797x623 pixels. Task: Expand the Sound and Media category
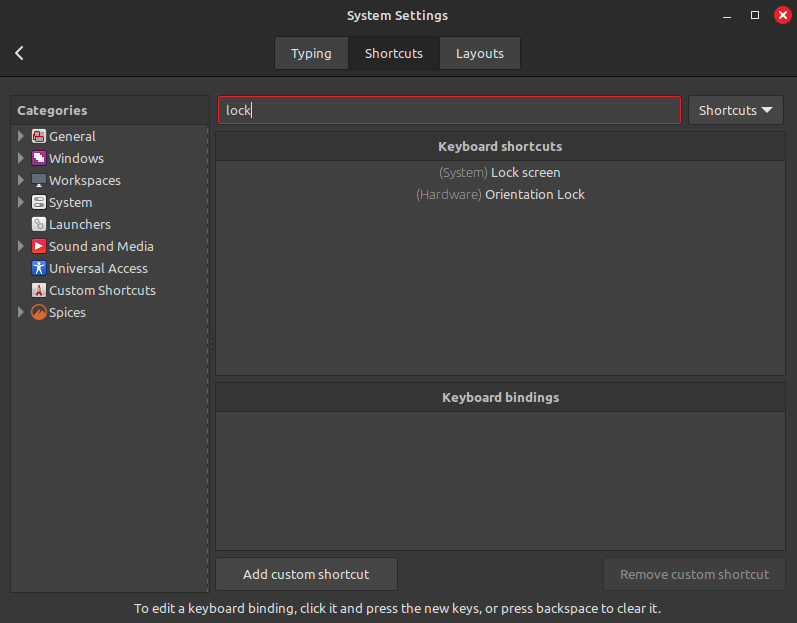click(x=21, y=246)
